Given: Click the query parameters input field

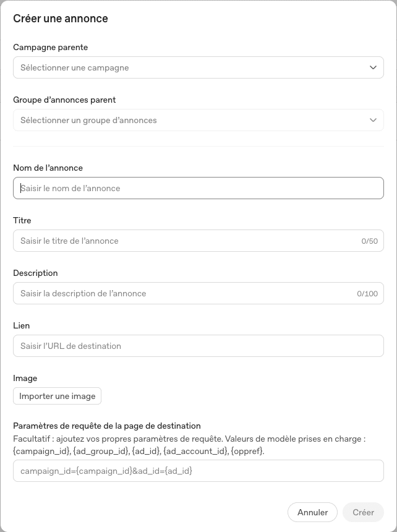Looking at the screenshot, I should 198,471.
